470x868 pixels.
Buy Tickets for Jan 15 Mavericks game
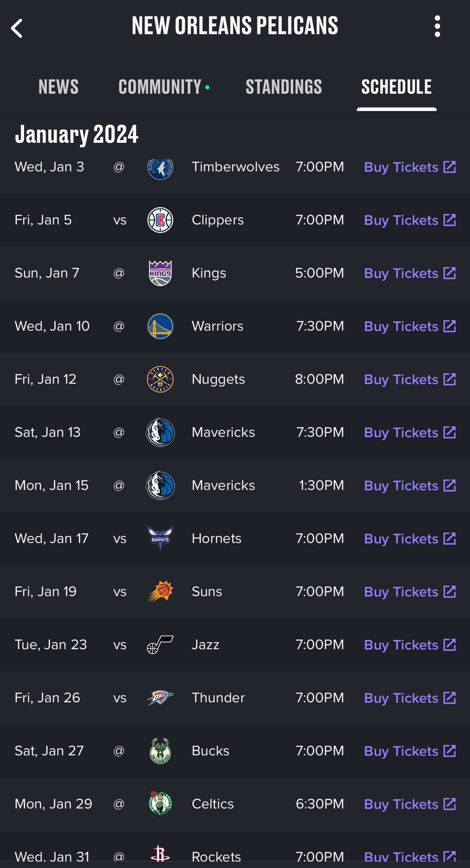tap(409, 486)
